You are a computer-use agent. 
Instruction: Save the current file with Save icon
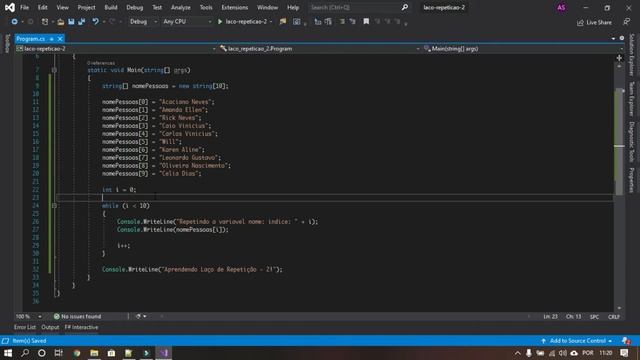coord(71,22)
